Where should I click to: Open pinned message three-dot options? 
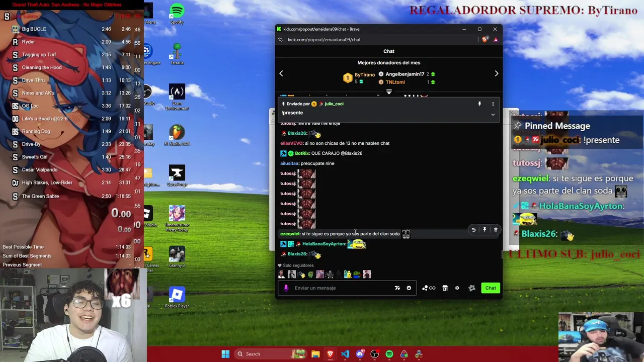493,104
